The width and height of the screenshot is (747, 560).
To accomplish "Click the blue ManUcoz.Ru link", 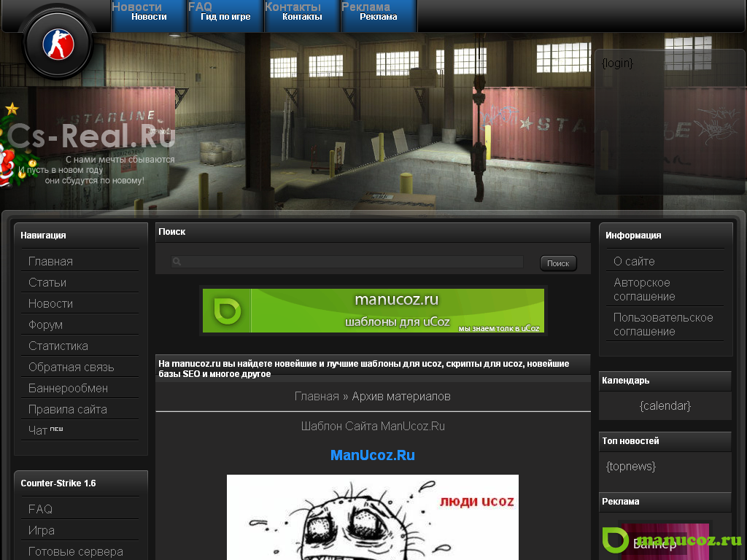I will tap(373, 455).
